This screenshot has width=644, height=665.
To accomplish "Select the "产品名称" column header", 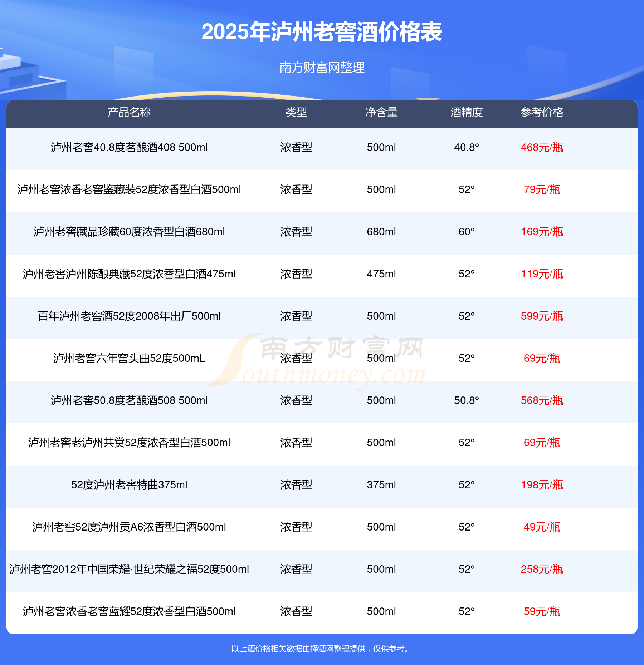I will coord(129,112).
